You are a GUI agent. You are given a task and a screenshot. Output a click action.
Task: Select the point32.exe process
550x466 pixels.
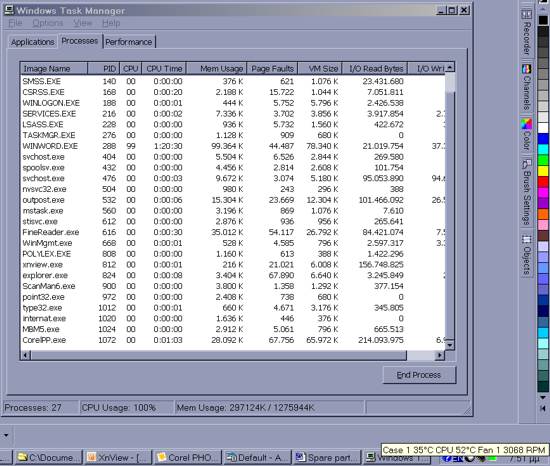point(233,297)
